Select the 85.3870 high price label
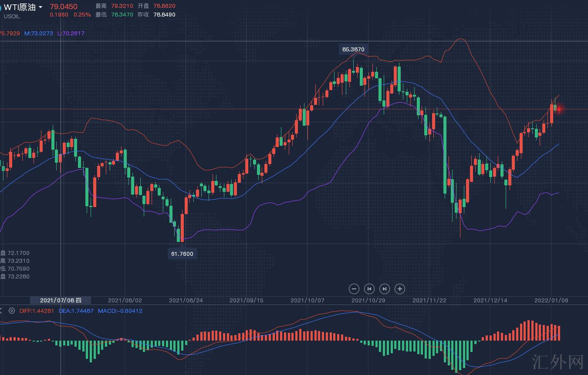 coord(353,49)
